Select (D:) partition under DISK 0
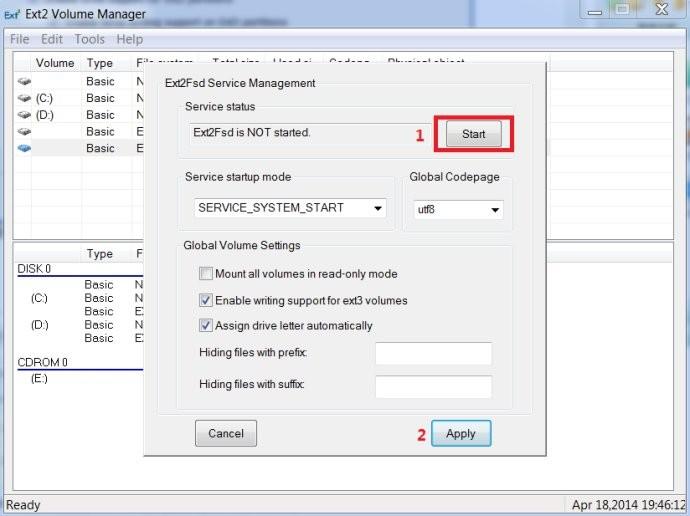The height and width of the screenshot is (516, 690). pyautogui.click(x=40, y=325)
